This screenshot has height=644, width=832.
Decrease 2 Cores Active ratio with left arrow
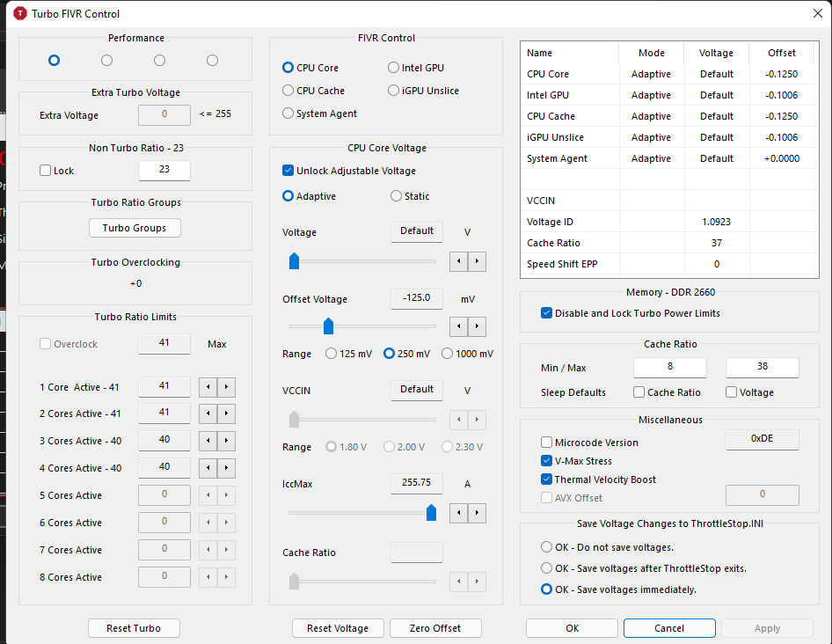point(208,413)
